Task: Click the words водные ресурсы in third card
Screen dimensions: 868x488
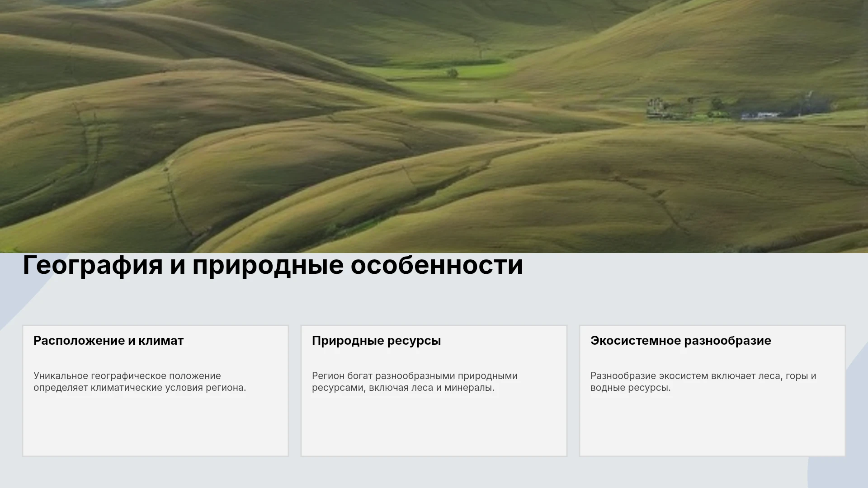Action: click(x=630, y=388)
